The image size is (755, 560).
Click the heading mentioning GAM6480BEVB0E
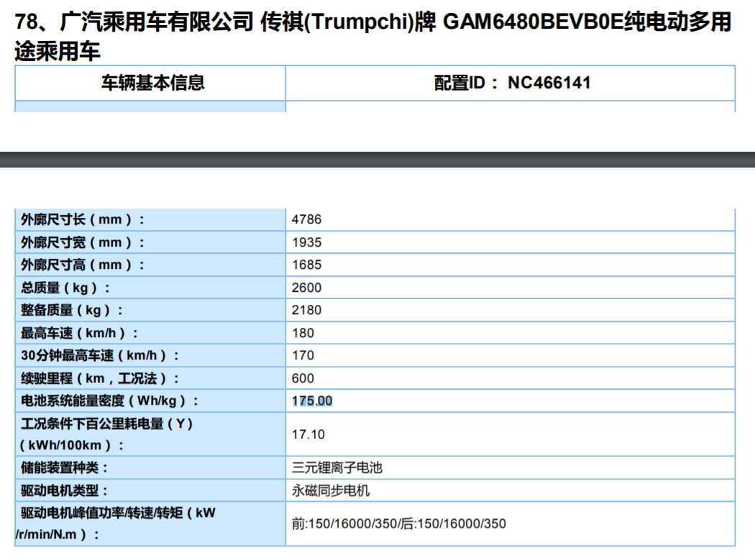(x=372, y=36)
